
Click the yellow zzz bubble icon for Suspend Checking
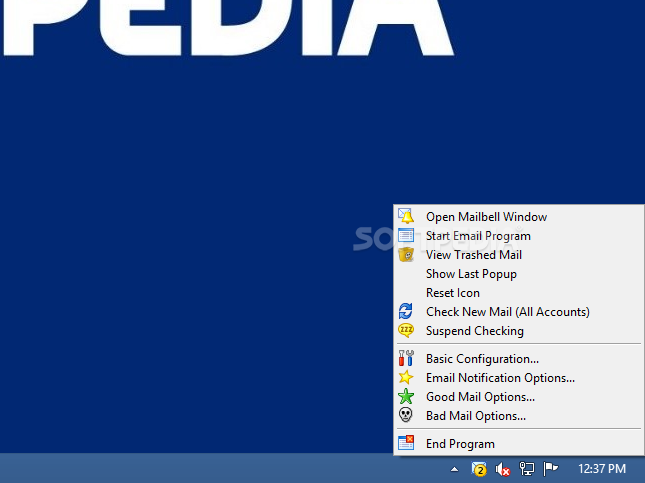tap(406, 330)
